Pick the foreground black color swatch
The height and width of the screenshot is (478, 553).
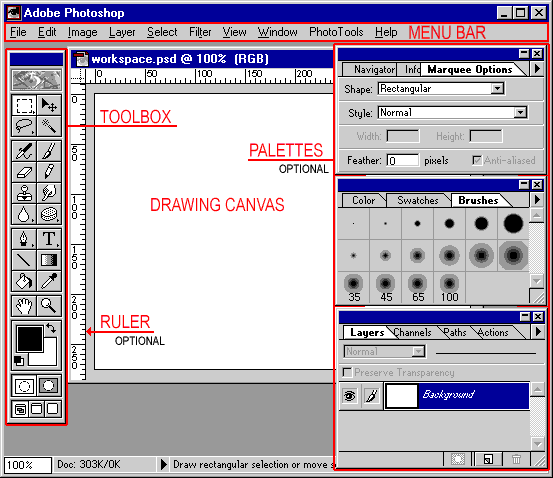(29, 338)
